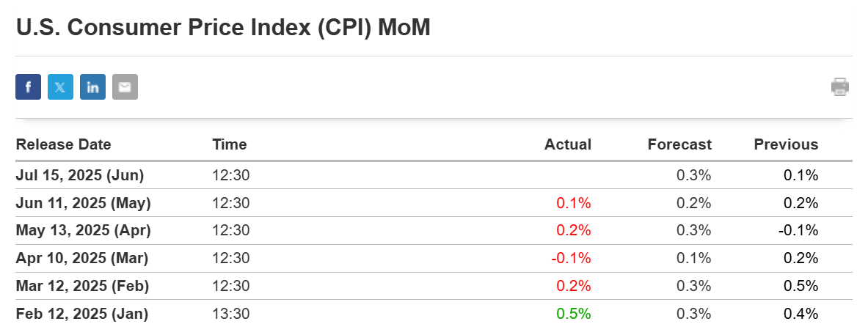Click the Release Date column header
Image resolution: width=868 pixels, height=335 pixels.
[64, 145]
